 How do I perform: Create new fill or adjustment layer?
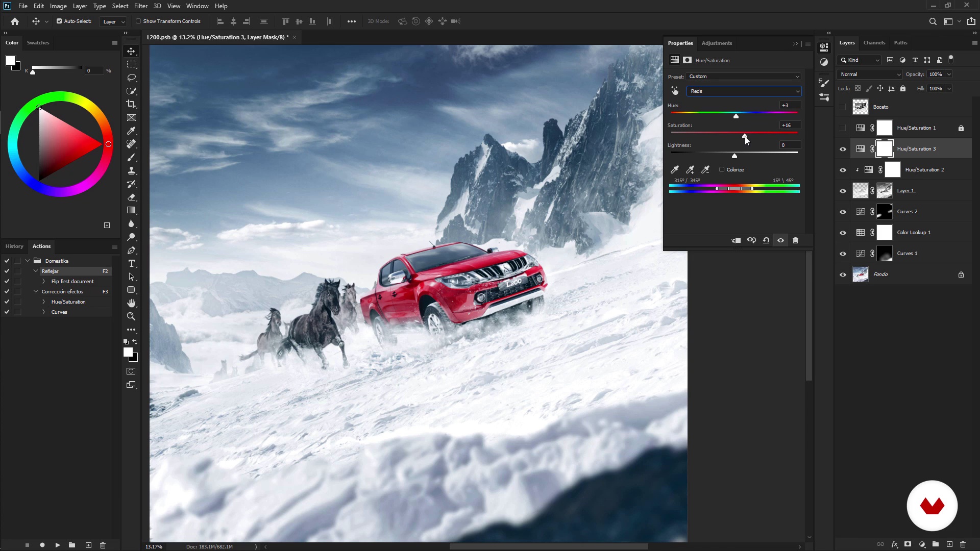point(922,544)
